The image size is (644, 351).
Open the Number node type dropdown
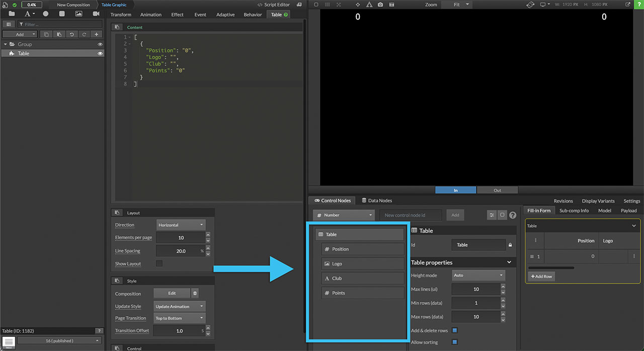343,215
